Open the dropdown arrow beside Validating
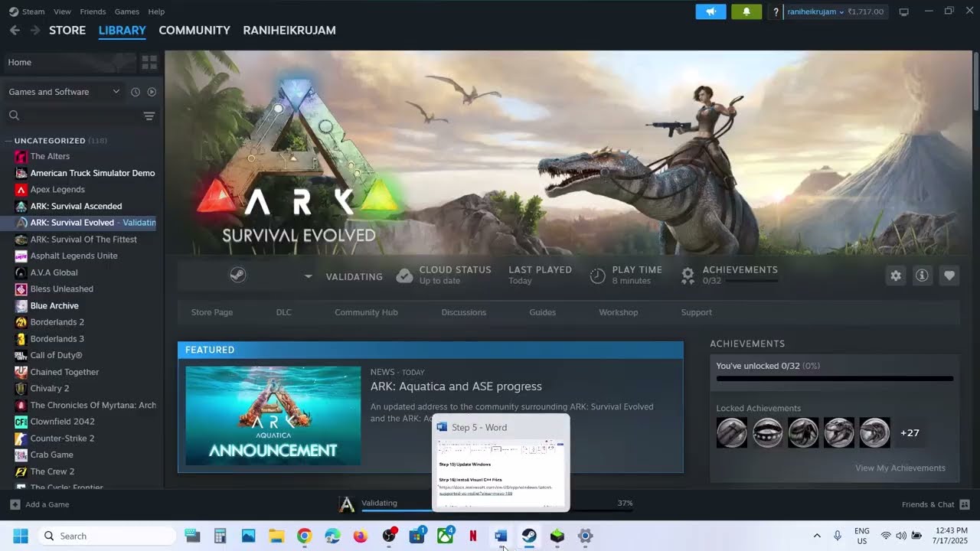The height and width of the screenshot is (551, 980). click(309, 276)
